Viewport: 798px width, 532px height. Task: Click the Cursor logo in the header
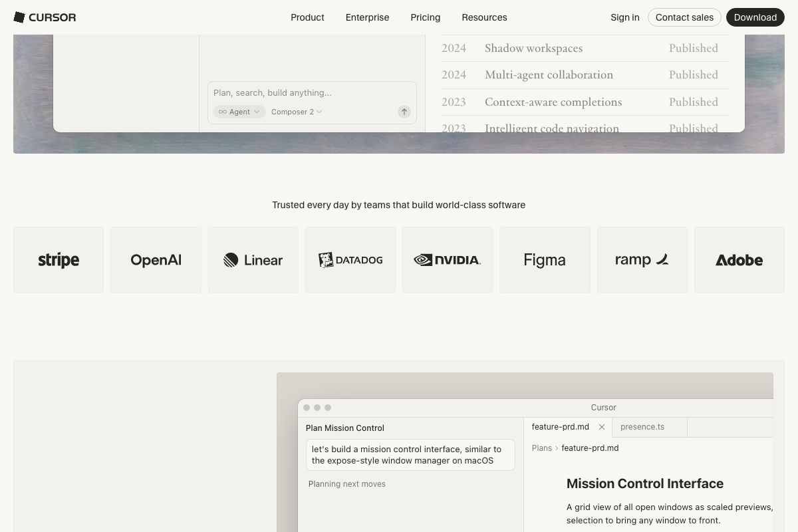(x=45, y=17)
